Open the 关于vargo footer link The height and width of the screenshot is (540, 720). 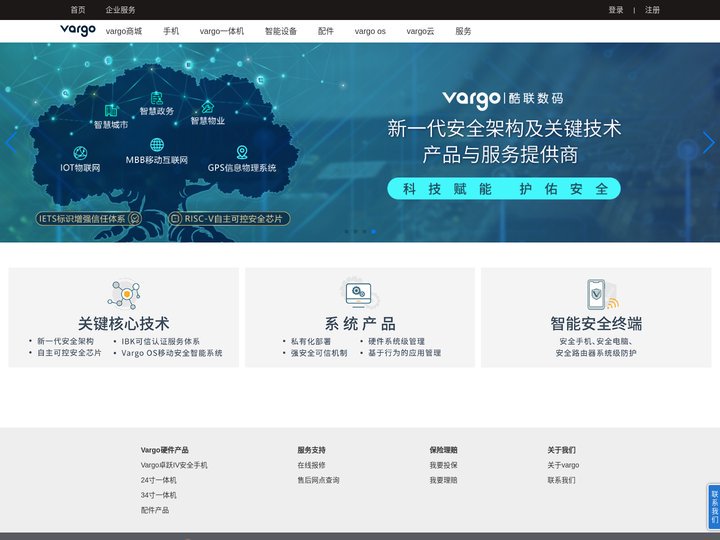(563, 465)
